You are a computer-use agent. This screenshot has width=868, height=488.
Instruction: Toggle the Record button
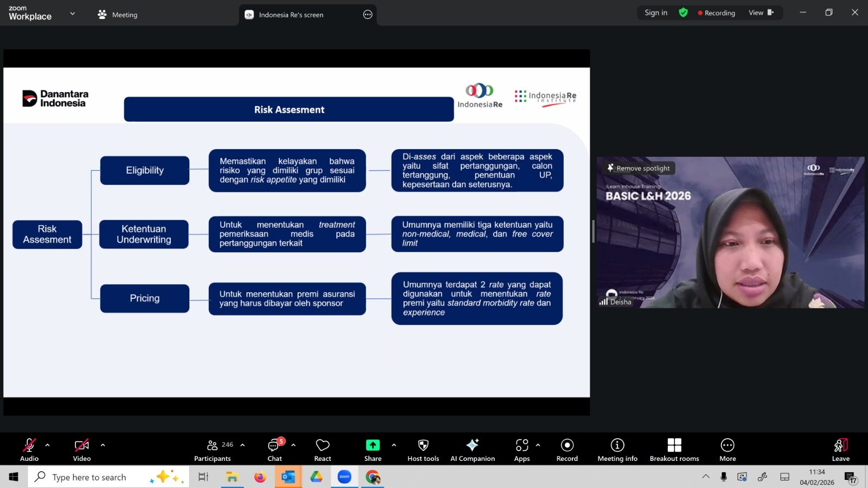pos(567,450)
